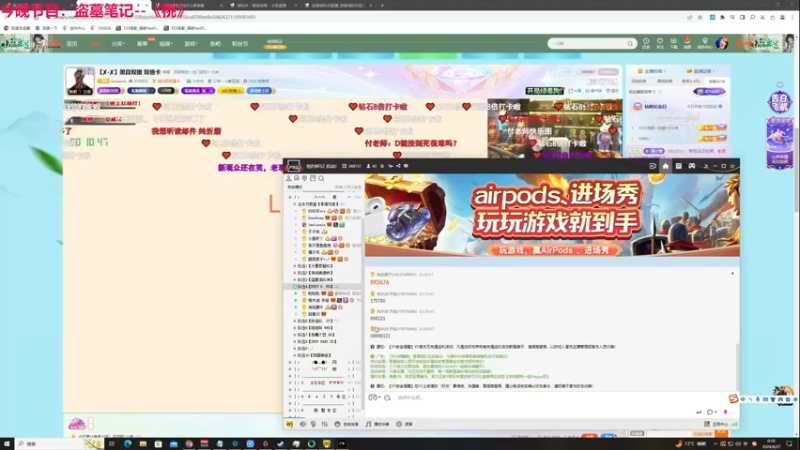Image resolution: width=800 pixels, height=450 pixels.
Task: Click the exit-channel icon left of YY home icon
Action: [x=652, y=166]
